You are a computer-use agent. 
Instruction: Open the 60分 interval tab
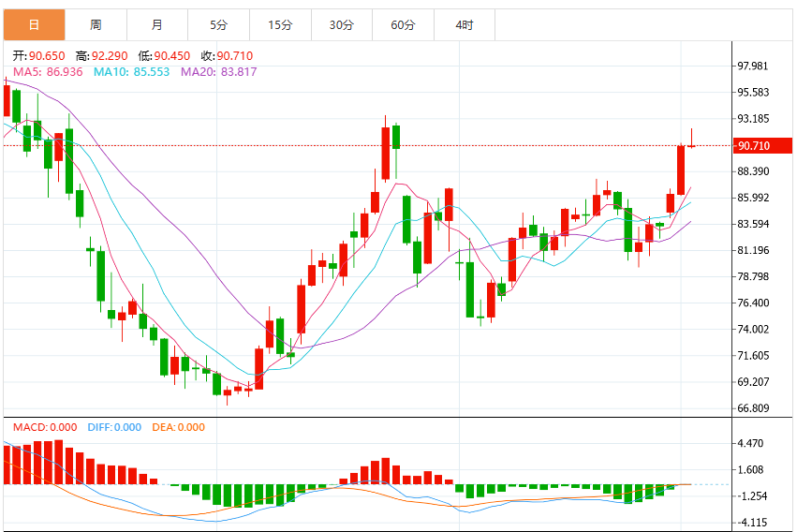403,25
